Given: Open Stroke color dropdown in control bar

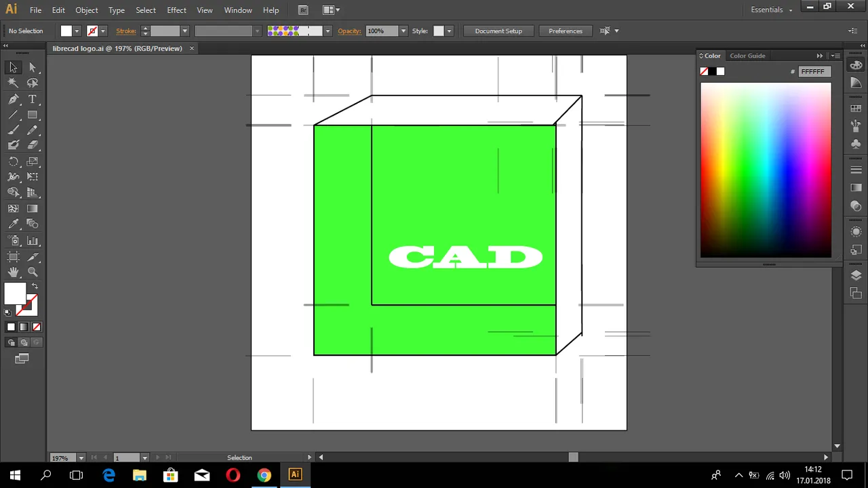Looking at the screenshot, I should (103, 31).
